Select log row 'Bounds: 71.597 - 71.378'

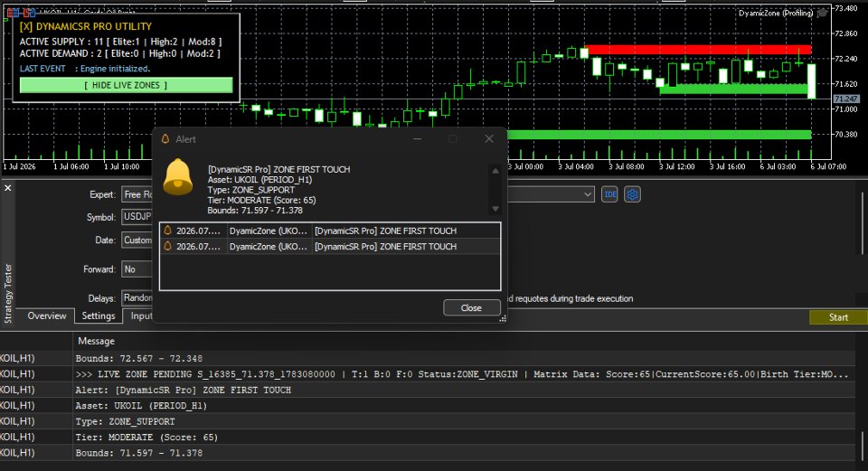428,453
